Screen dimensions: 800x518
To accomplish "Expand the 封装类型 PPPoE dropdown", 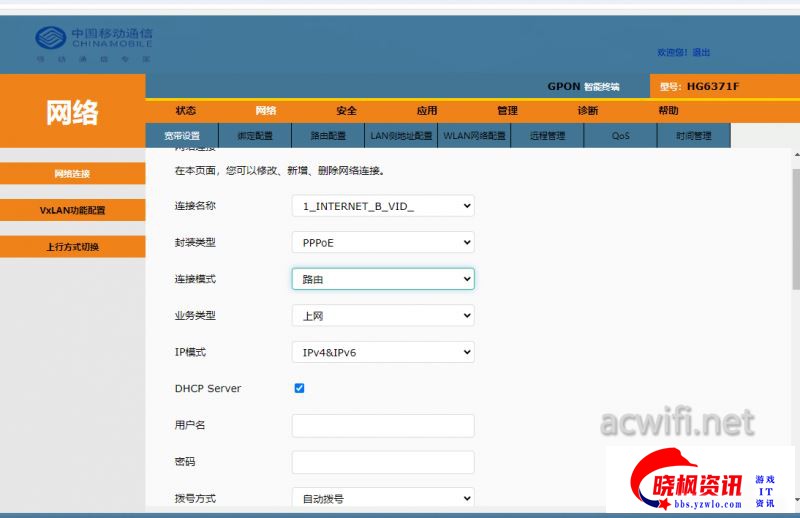I will tap(382, 242).
